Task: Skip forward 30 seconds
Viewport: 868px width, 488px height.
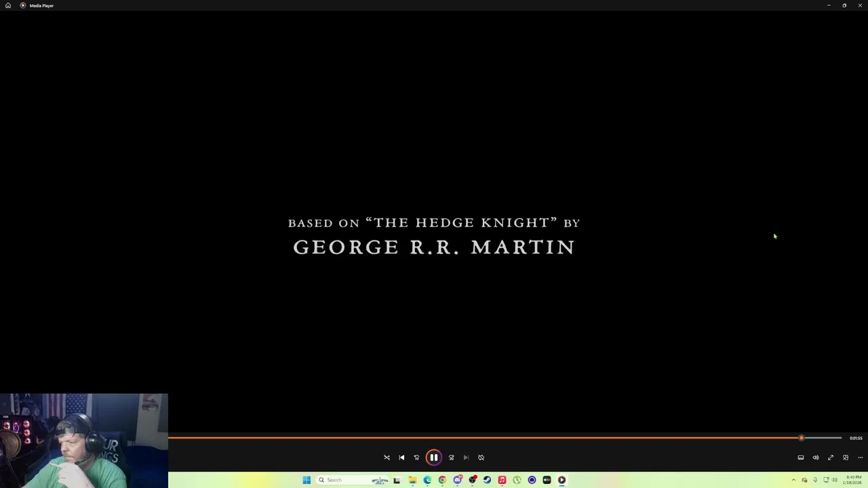Action: pos(451,457)
